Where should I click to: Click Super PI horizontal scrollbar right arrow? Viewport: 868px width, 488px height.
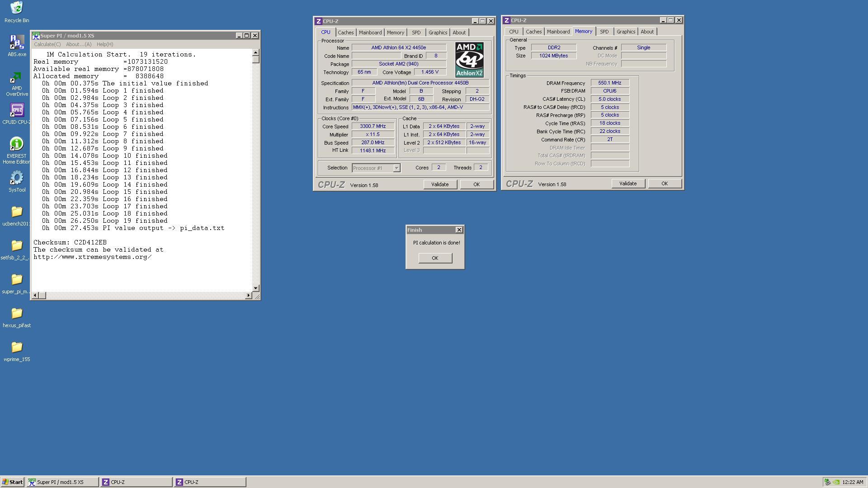tap(248, 296)
